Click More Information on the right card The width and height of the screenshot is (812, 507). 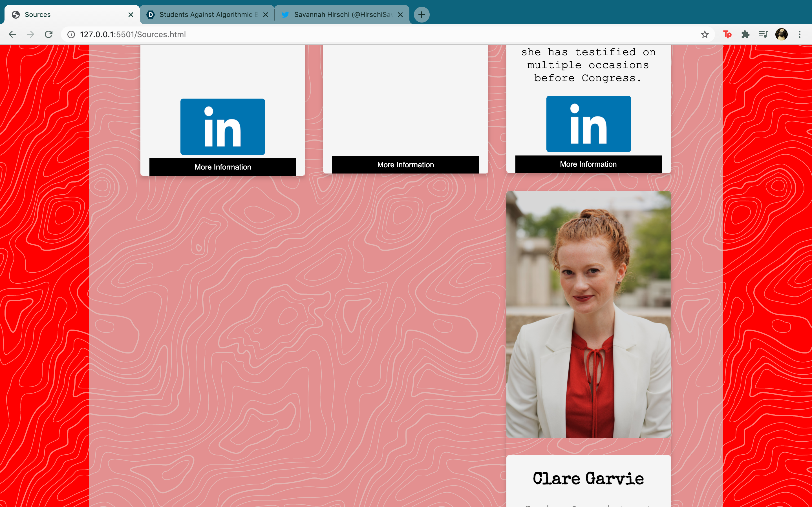(x=588, y=164)
